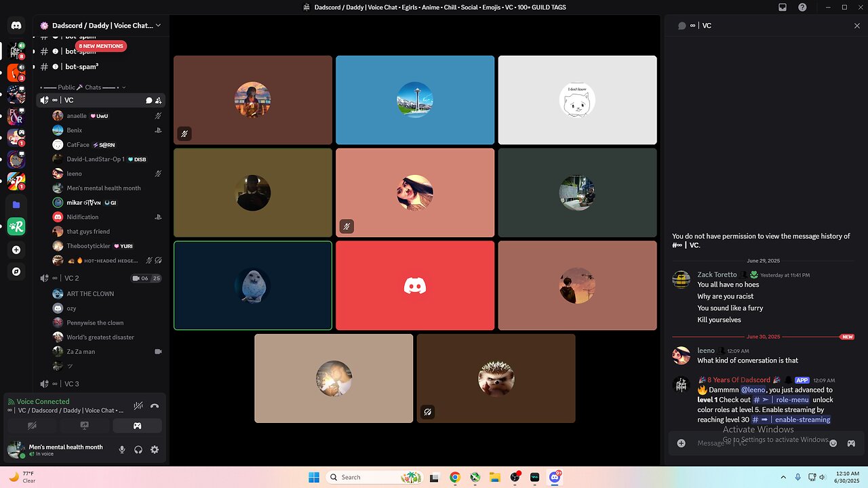868x488 pixels.
Task: Start screen share from the voice panel
Action: [85, 426]
